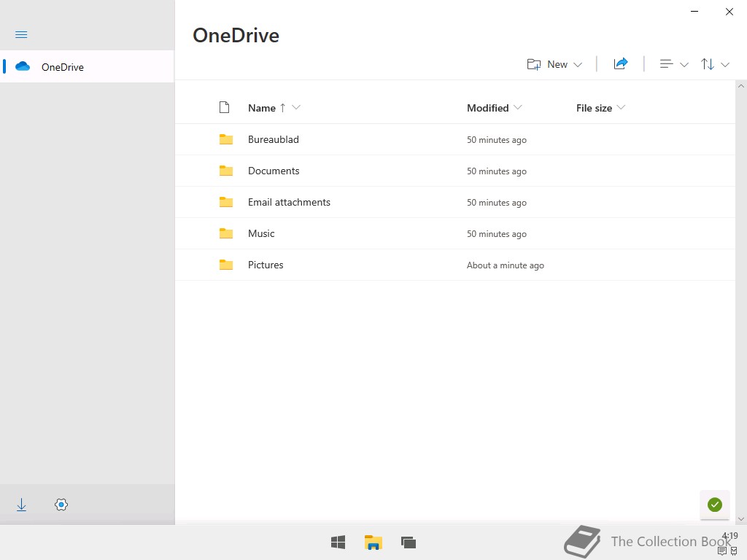Open the sort order arrows icon
The width and height of the screenshot is (747, 560).
click(708, 64)
